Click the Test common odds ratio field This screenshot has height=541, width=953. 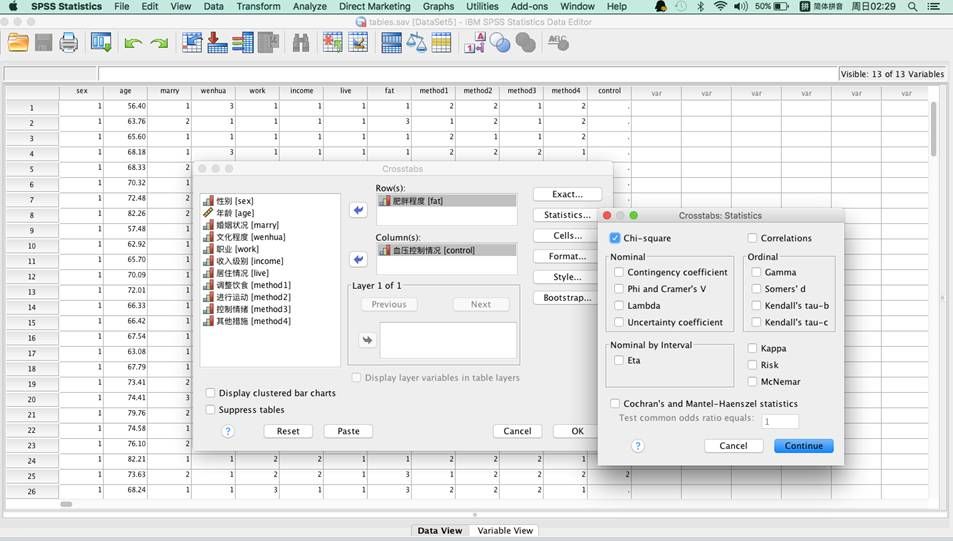(780, 421)
